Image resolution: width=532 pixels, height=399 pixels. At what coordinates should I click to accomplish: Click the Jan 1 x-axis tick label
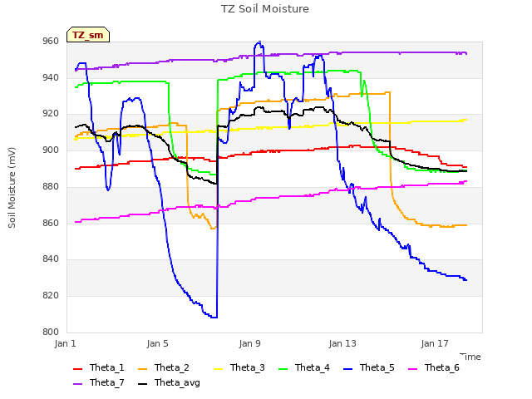(65, 343)
